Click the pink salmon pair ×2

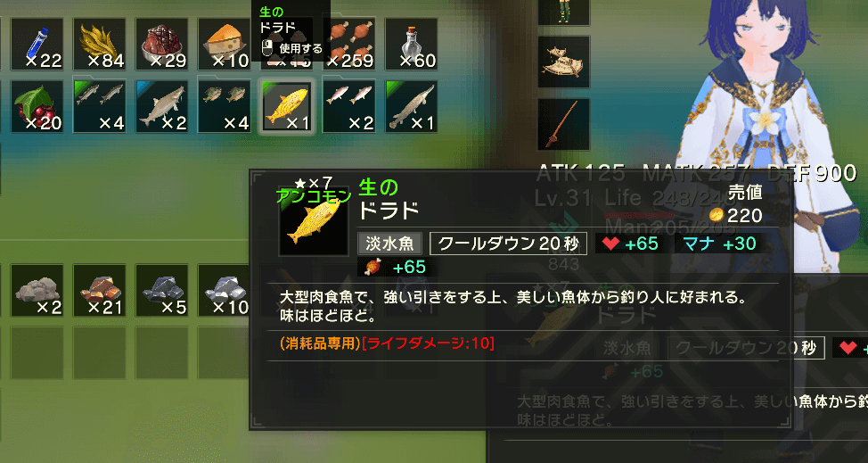pos(349,106)
